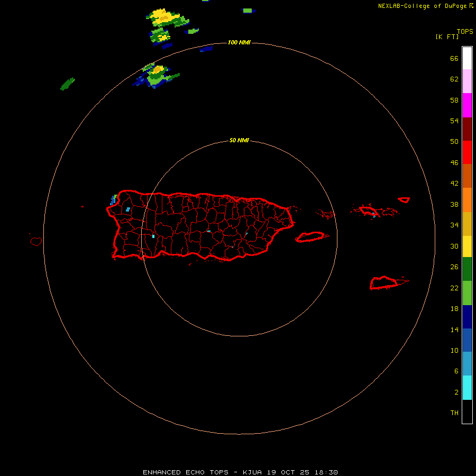Select the light green 26 kft swatch
This screenshot has height=476, width=476.
[467, 293]
